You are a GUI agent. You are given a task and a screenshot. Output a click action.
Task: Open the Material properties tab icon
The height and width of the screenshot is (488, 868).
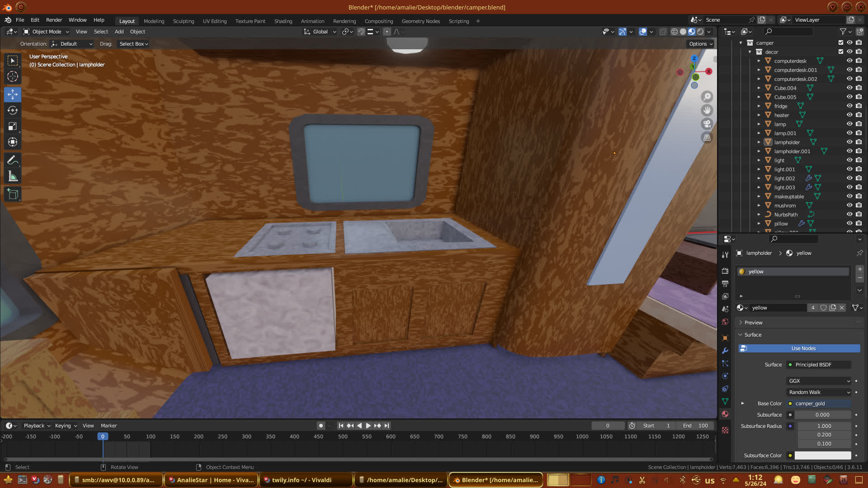tap(725, 414)
